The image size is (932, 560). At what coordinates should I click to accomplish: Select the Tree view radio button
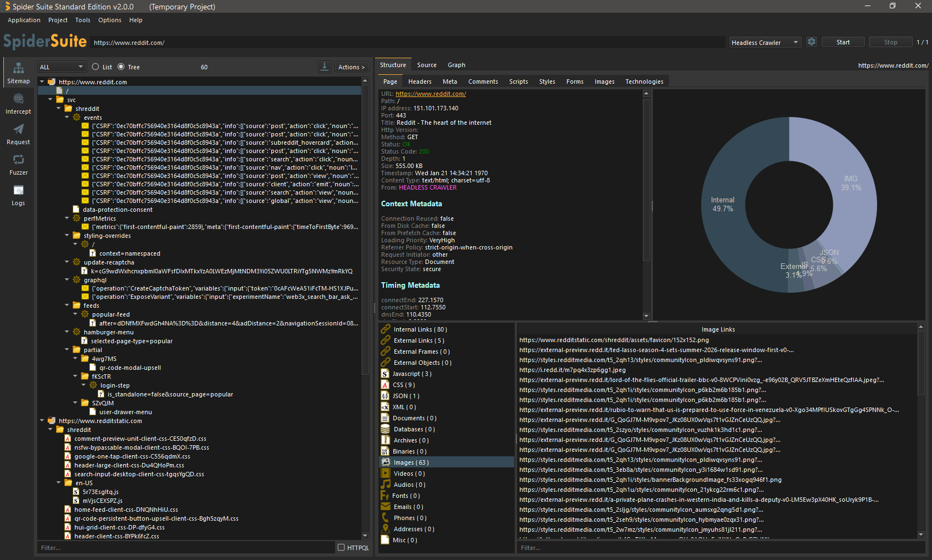pos(121,67)
